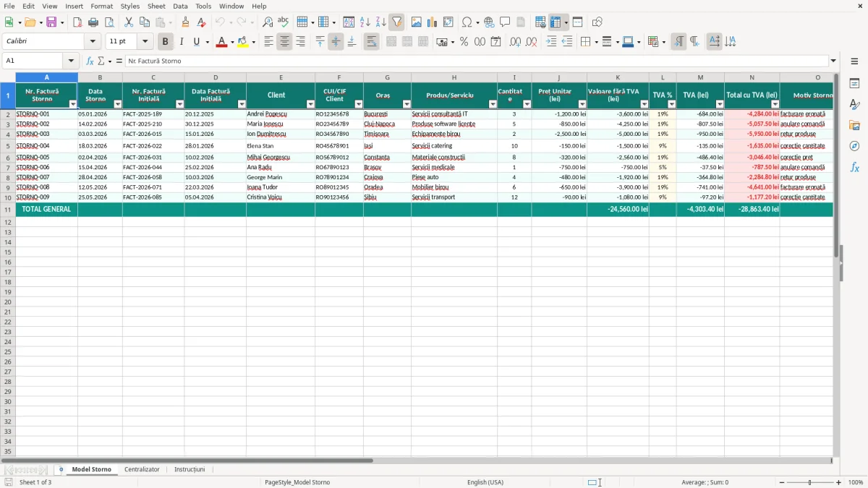Switch to the Instrucțiuni sheet tab

tap(190, 470)
